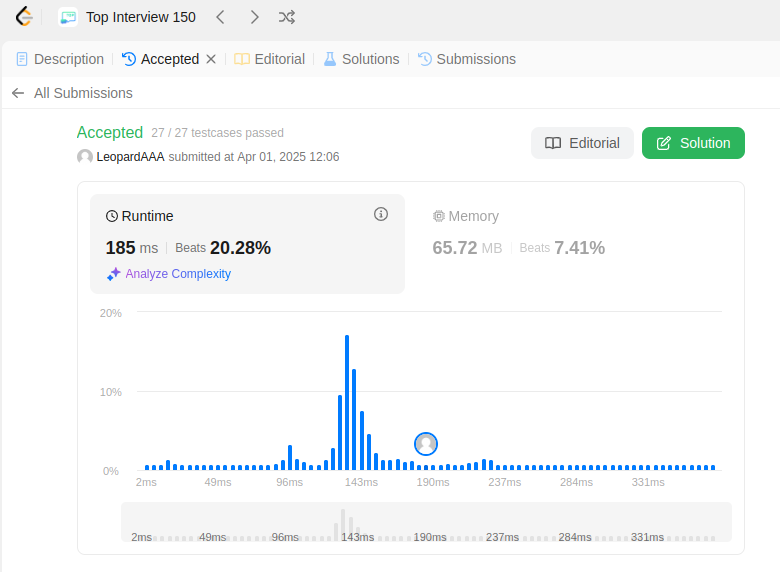
Task: Go to previous problem arrow
Action: pos(220,17)
